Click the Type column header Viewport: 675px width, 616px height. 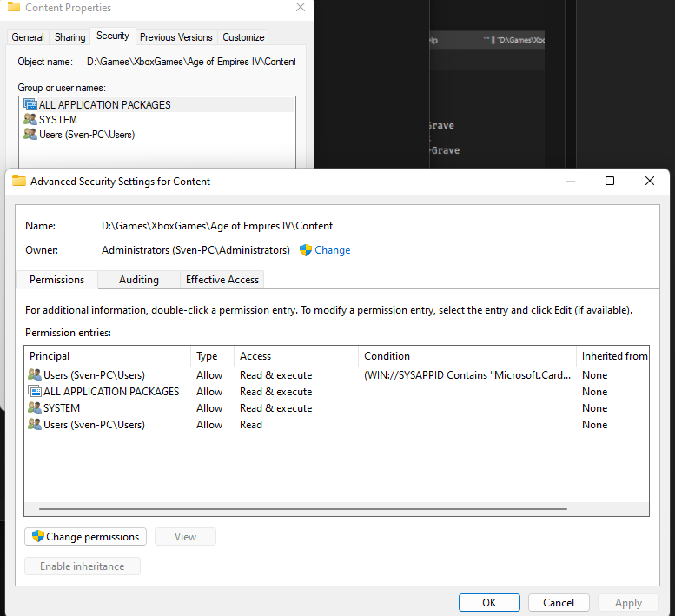click(213, 356)
